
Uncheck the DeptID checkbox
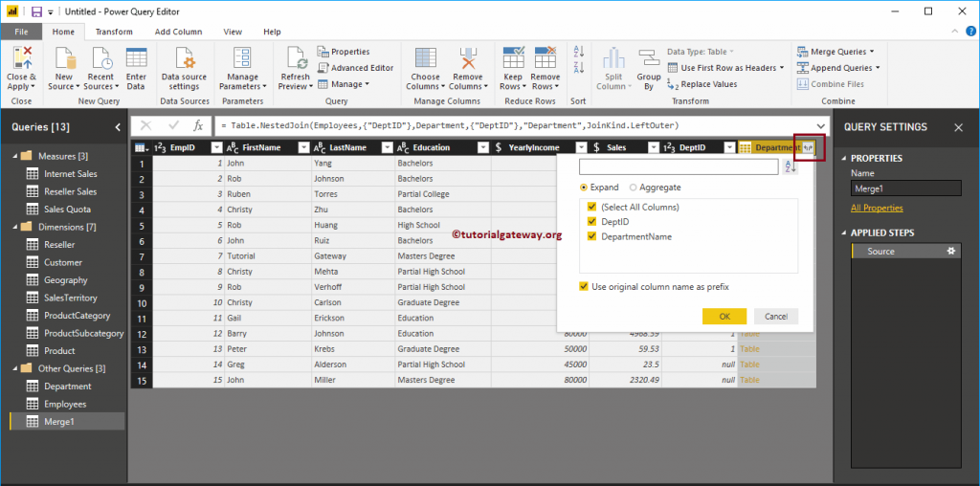[x=591, y=222]
